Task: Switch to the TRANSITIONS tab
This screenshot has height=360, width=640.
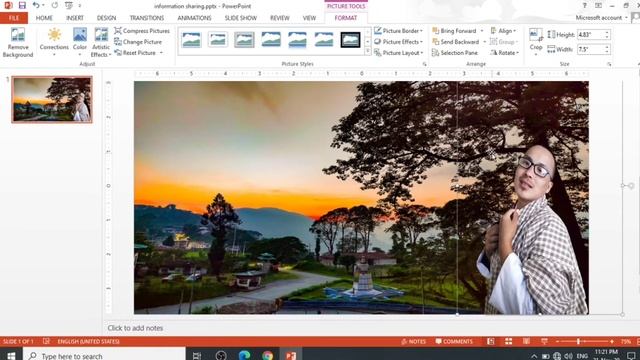Action: 147,18
